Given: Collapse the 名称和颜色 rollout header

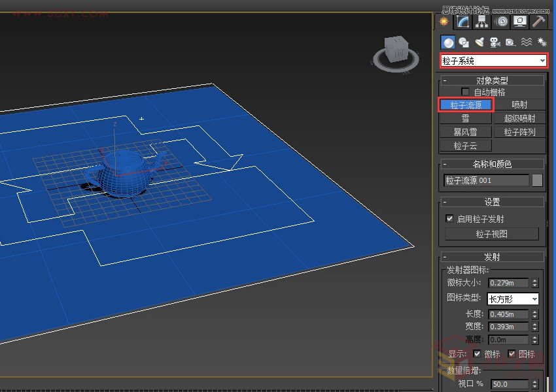Looking at the screenshot, I should pos(444,163).
